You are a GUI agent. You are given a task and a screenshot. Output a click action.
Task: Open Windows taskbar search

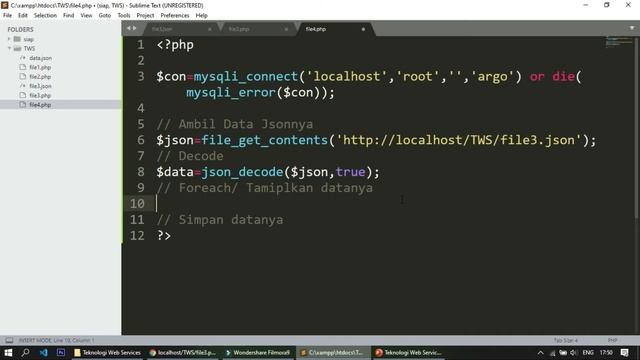[25, 353]
